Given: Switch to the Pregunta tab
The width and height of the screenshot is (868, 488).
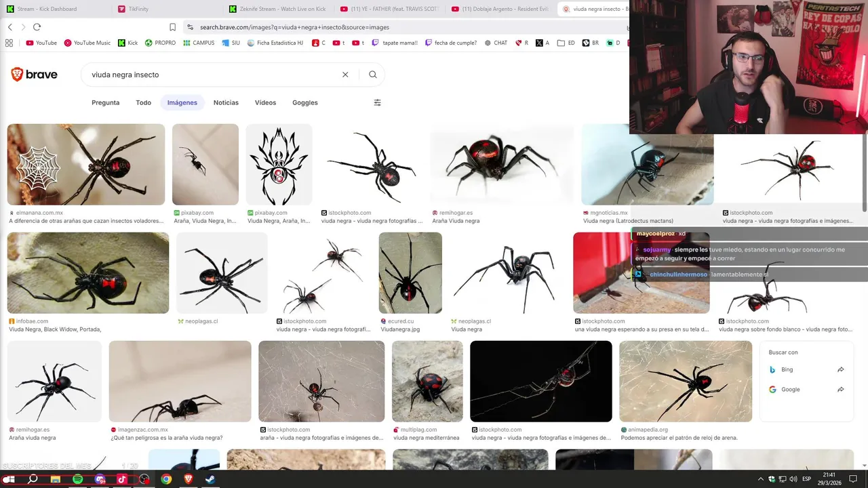Looking at the screenshot, I should 105,102.
